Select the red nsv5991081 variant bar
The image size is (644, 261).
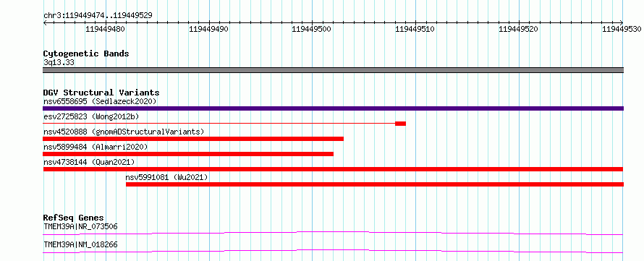375,184
